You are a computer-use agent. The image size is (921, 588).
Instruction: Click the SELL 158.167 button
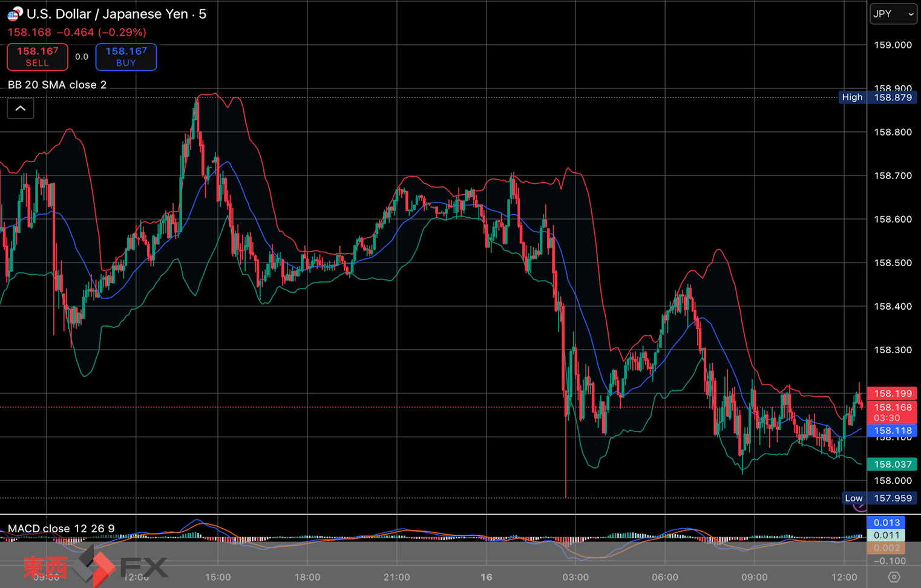click(x=38, y=57)
